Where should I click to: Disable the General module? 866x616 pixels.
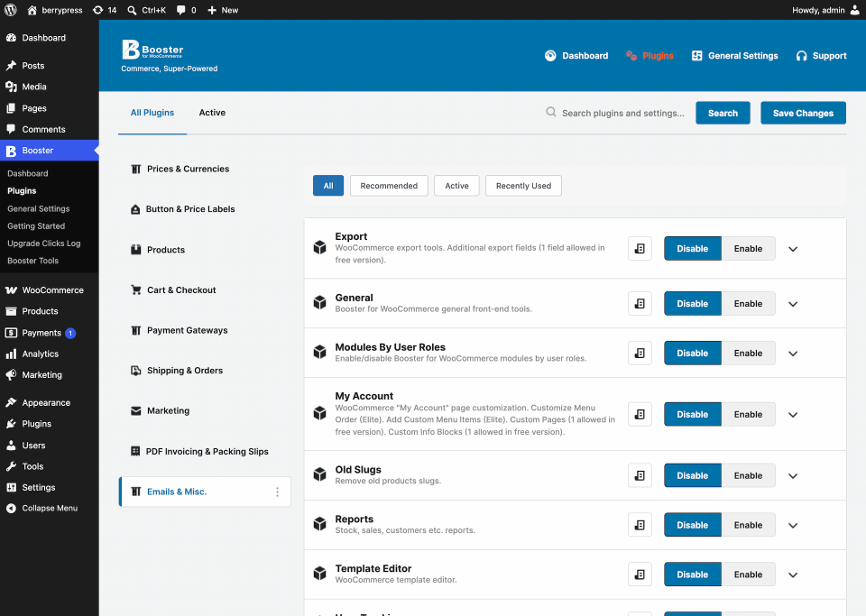pos(693,304)
